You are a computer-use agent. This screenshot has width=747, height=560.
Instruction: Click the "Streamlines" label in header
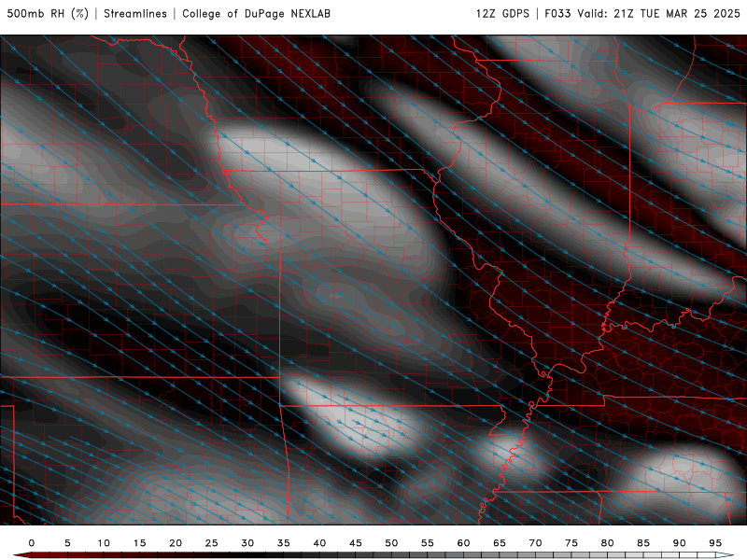pyautogui.click(x=135, y=13)
